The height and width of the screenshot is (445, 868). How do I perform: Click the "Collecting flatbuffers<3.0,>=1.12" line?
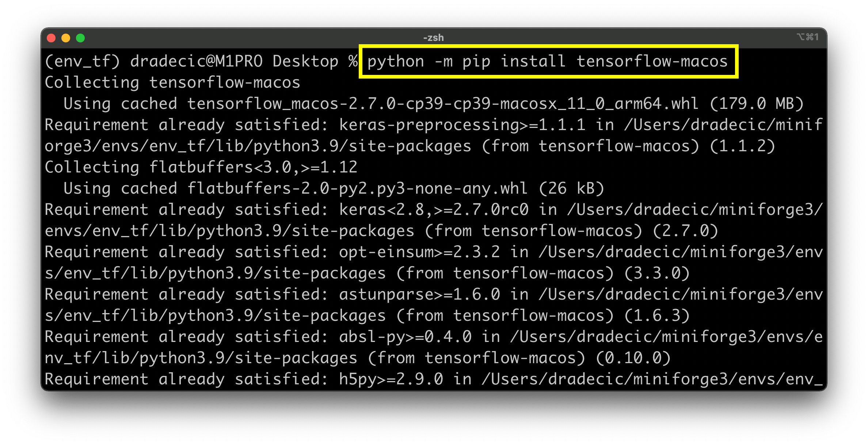(201, 167)
